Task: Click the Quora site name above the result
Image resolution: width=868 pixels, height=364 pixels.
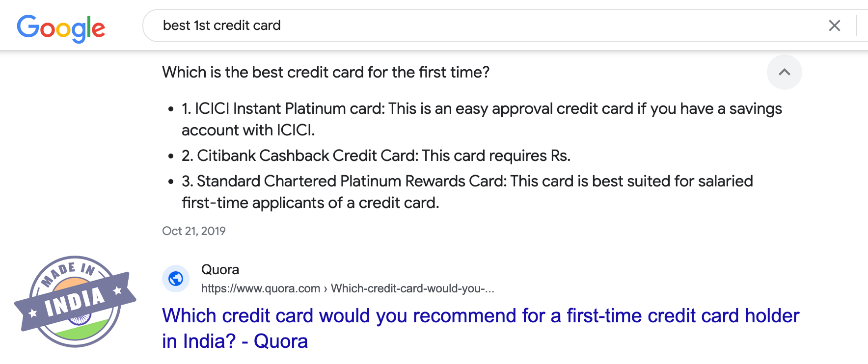Action: pos(220,269)
